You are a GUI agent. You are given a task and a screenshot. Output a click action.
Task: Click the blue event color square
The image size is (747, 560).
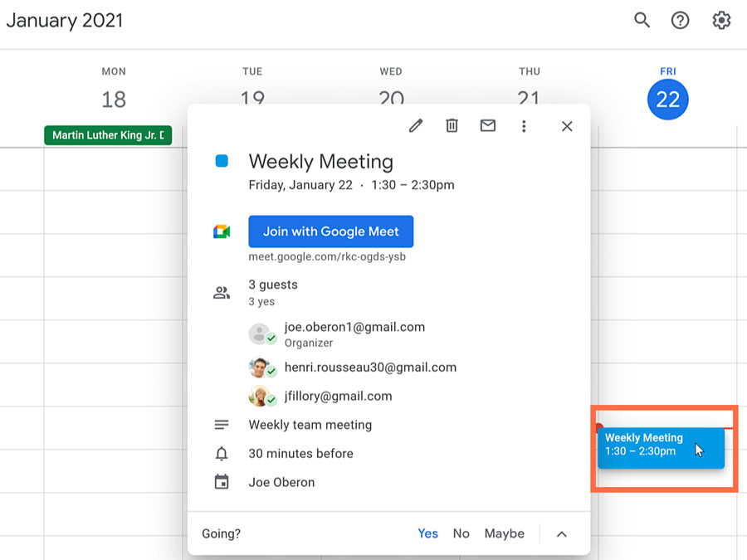(x=222, y=161)
